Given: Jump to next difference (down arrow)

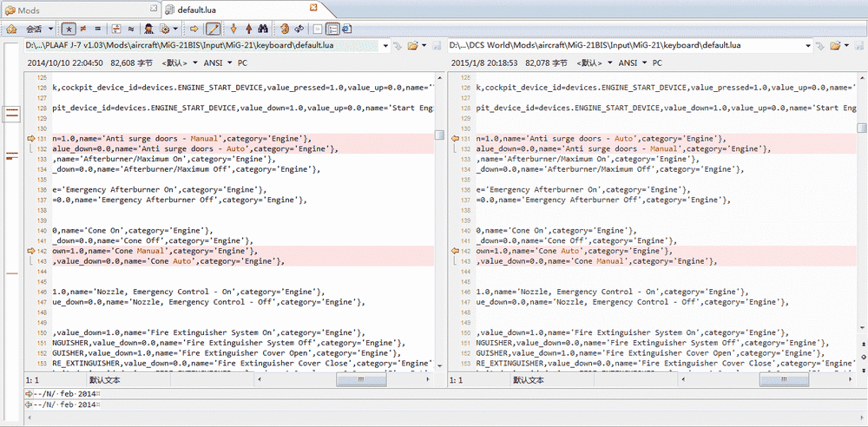Looking at the screenshot, I should pos(233,29).
